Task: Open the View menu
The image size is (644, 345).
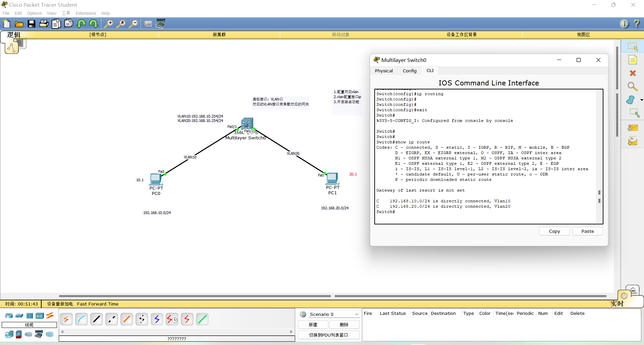Action: tap(52, 13)
